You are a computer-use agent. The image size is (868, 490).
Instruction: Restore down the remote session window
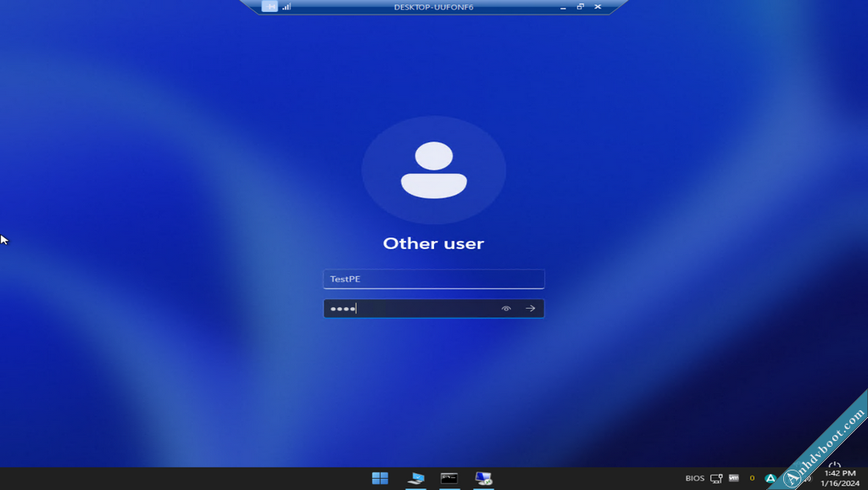pyautogui.click(x=581, y=7)
